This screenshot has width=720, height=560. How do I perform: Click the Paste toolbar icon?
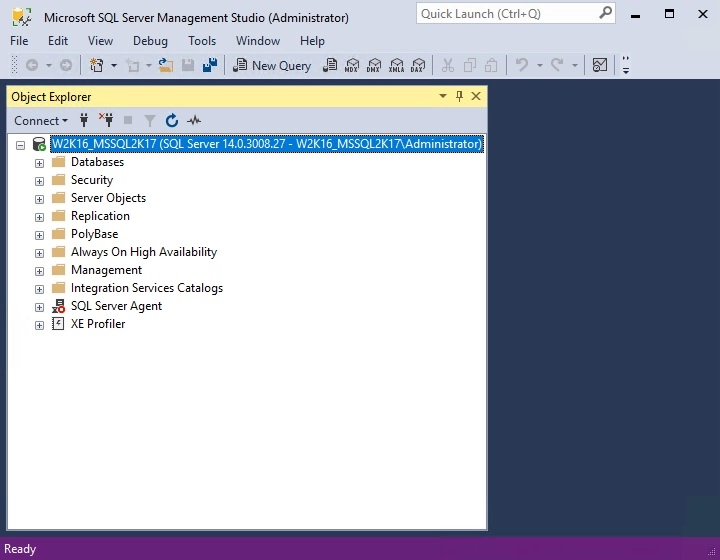[x=491, y=66]
